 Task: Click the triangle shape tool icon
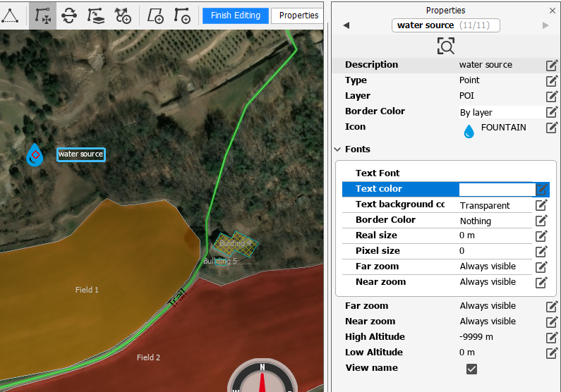click(10, 15)
